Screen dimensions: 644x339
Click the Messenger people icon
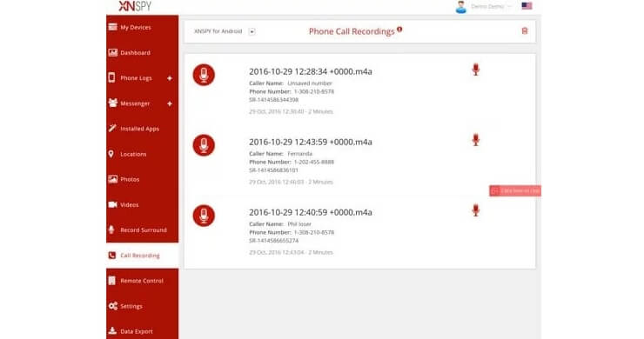(112, 103)
